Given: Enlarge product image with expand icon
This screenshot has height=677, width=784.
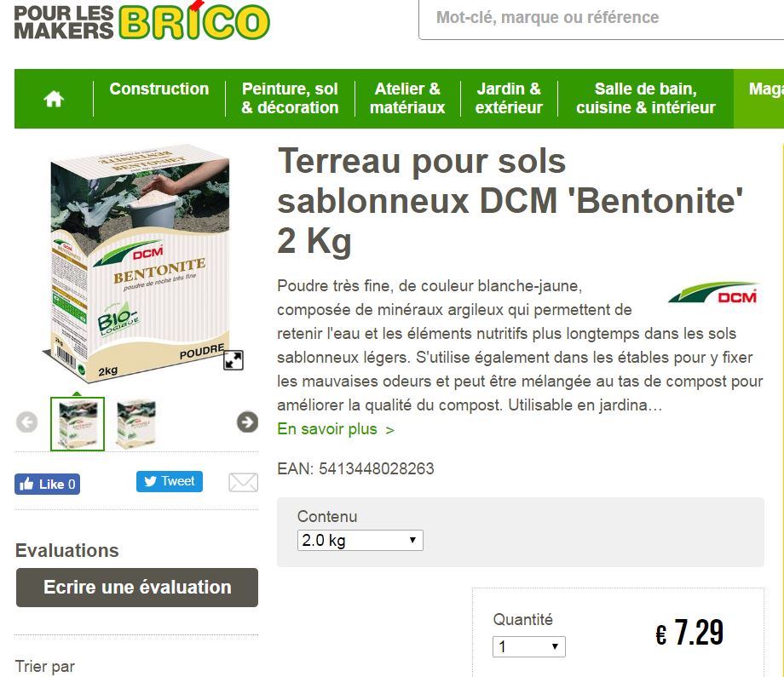Looking at the screenshot, I should [x=233, y=359].
